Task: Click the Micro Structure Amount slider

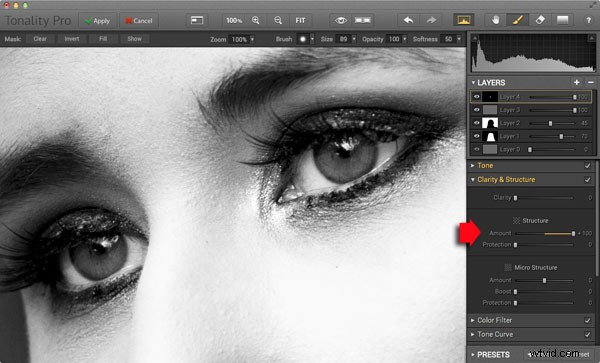Action: pyautogui.click(x=544, y=280)
